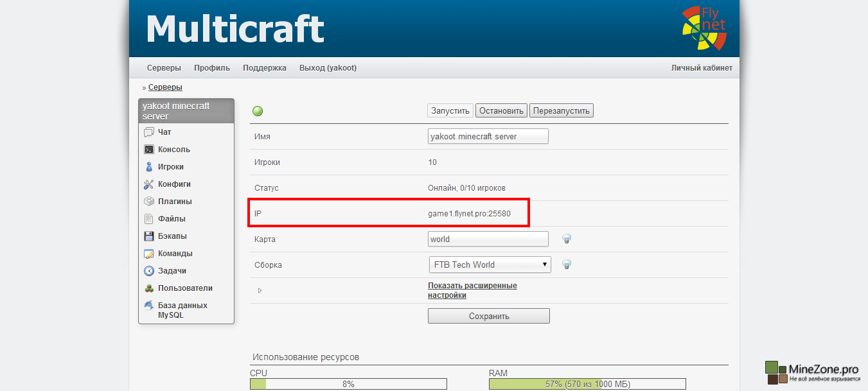Screen dimensions: 868x391
Task: Click the MySQL database dolphin icon
Action: 149,306
